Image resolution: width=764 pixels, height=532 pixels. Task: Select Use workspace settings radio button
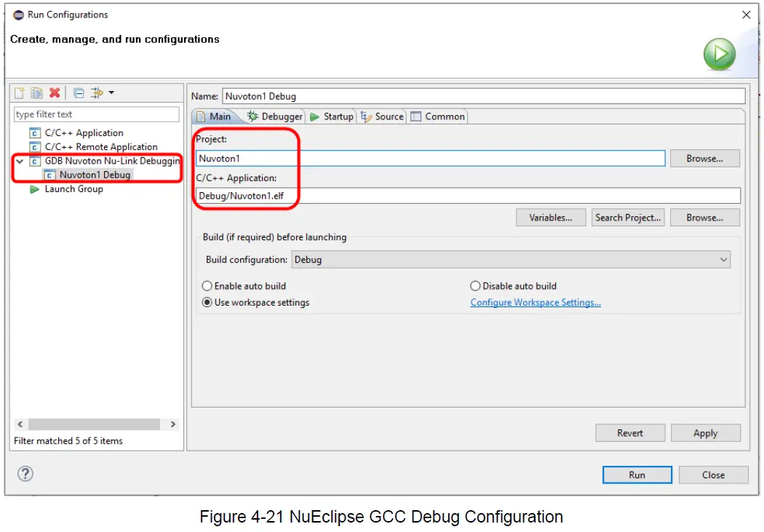[207, 303]
